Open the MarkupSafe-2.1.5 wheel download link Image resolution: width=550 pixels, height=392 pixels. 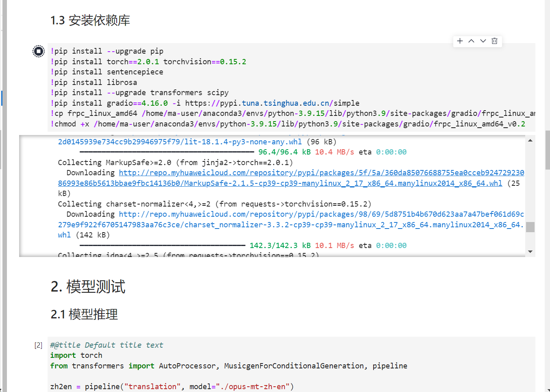(x=291, y=178)
